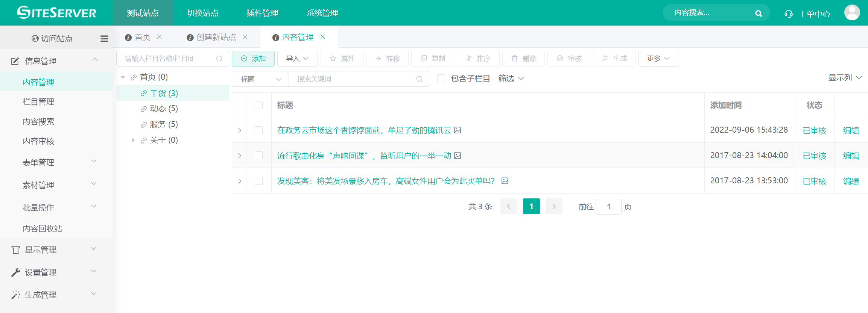868x313 pixels.
Task: Open the 标题 search-field dropdown
Action: click(260, 79)
